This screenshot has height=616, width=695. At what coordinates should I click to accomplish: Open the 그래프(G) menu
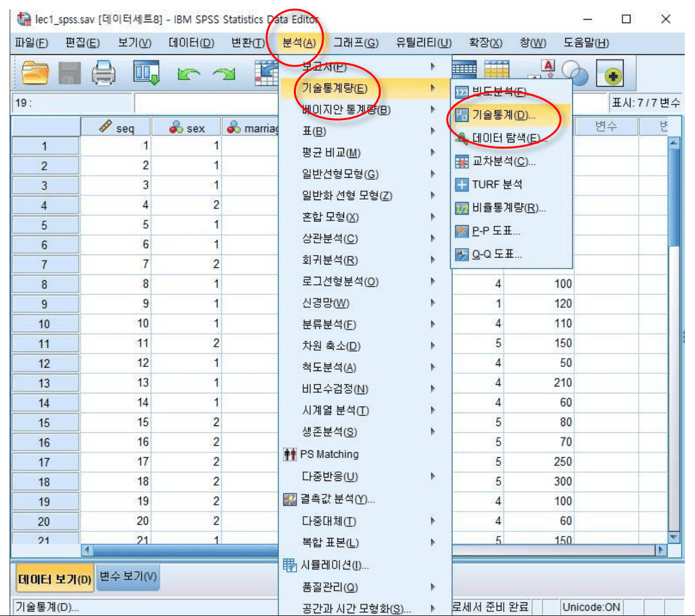[356, 43]
